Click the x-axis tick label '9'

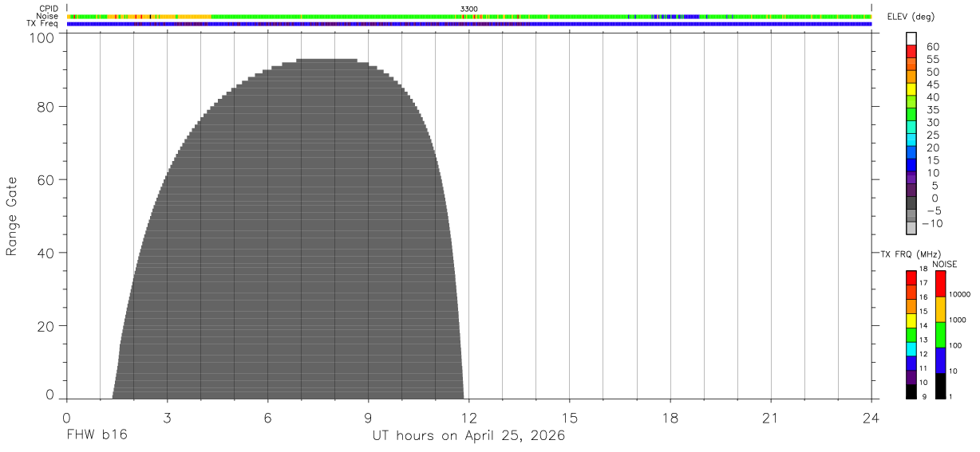pos(369,418)
